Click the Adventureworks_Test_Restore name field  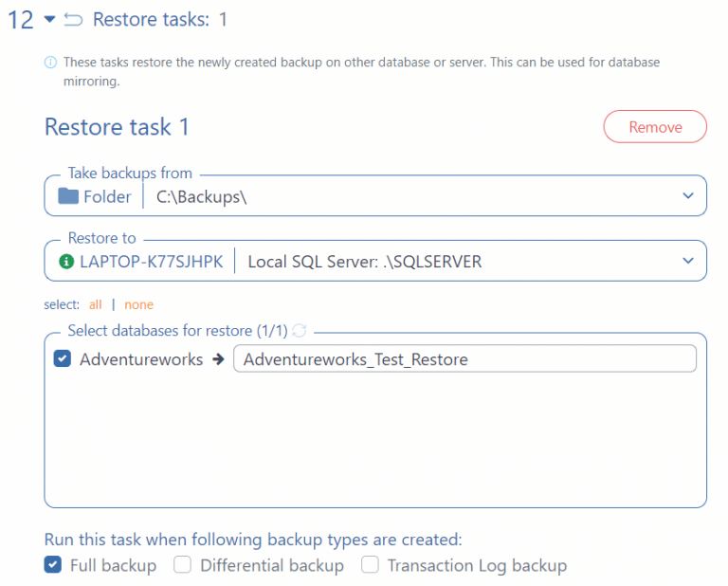[x=464, y=359]
